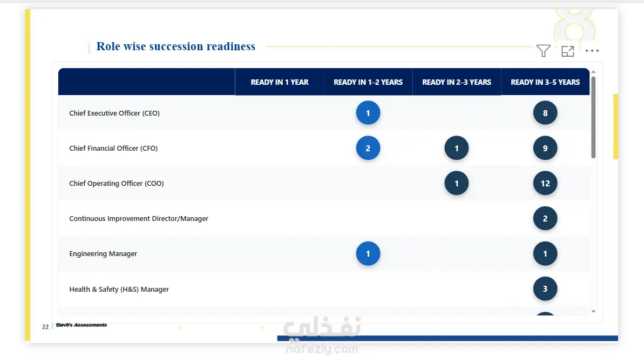Select the Chief Financial Officer (CFO) row
Image resolution: width=644 pixels, height=356 pixels.
324,148
